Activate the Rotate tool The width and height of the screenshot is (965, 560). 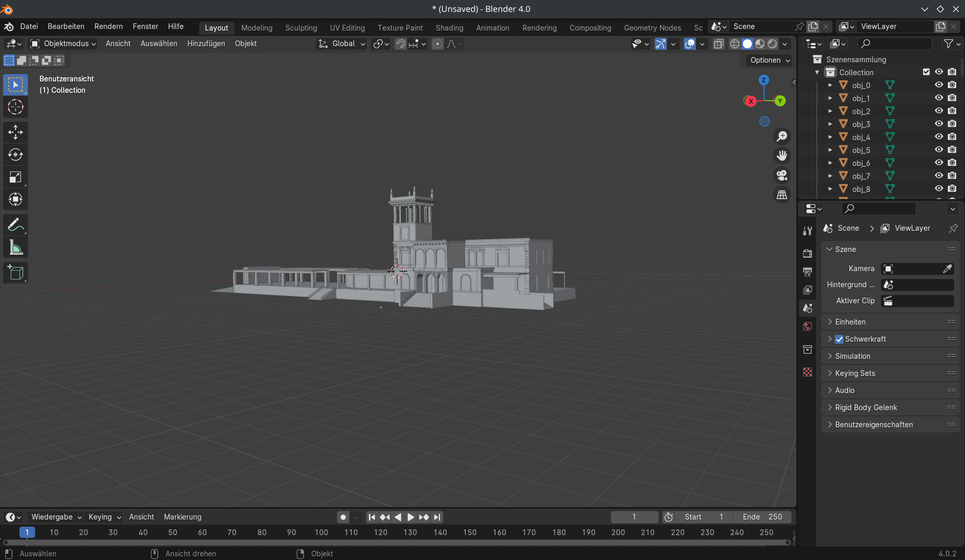16,155
